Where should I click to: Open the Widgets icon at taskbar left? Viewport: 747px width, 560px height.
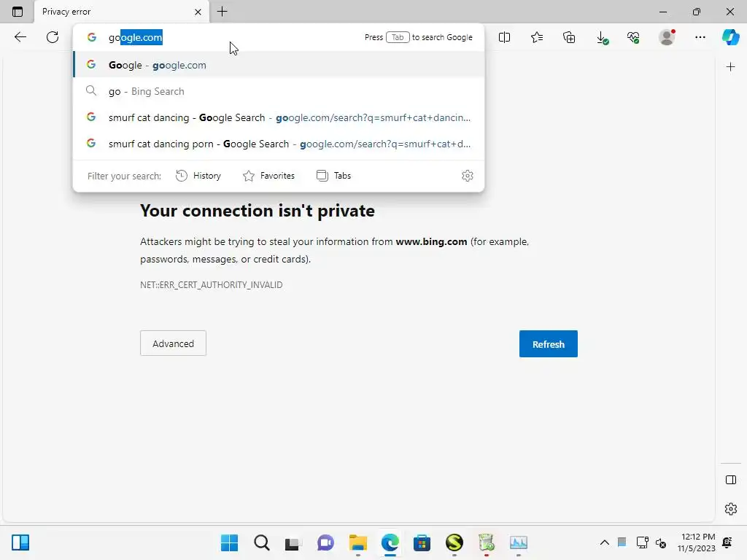click(20, 542)
